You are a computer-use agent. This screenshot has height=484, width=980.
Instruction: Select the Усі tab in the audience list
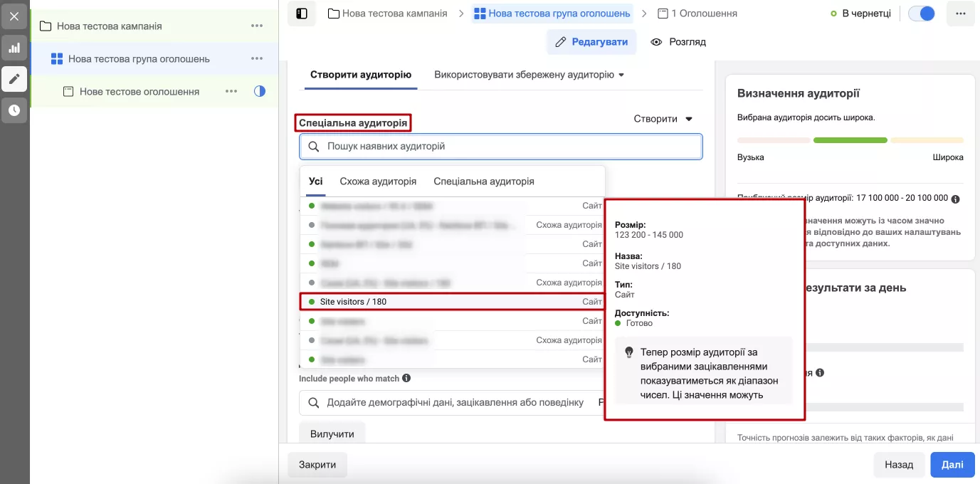click(x=315, y=181)
